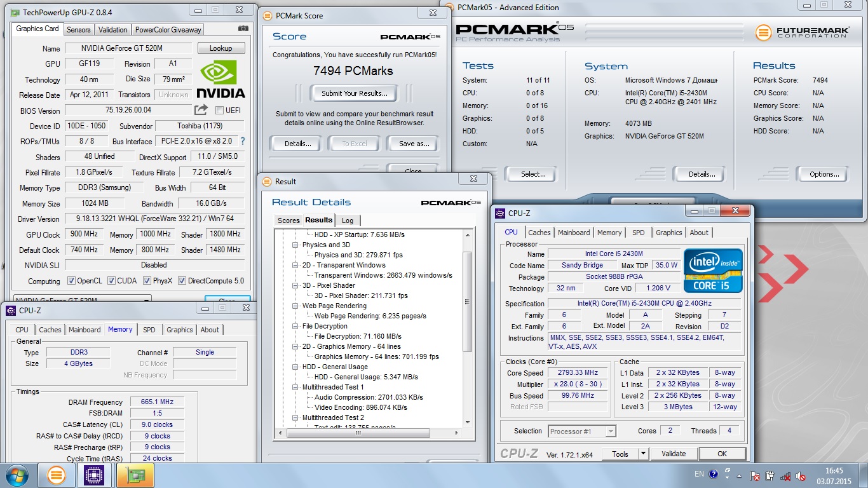Collapse the 2D - Transparent Windows node

coord(295,265)
